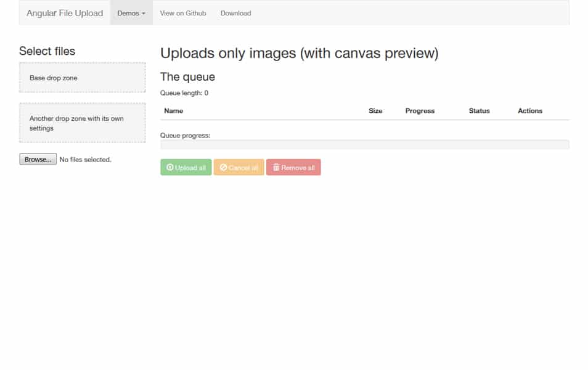Click the Status column header
This screenshot has width=588, height=370.
[479, 110]
